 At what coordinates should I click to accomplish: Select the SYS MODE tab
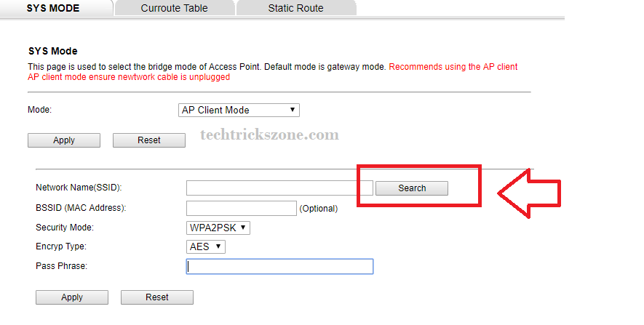point(52,8)
